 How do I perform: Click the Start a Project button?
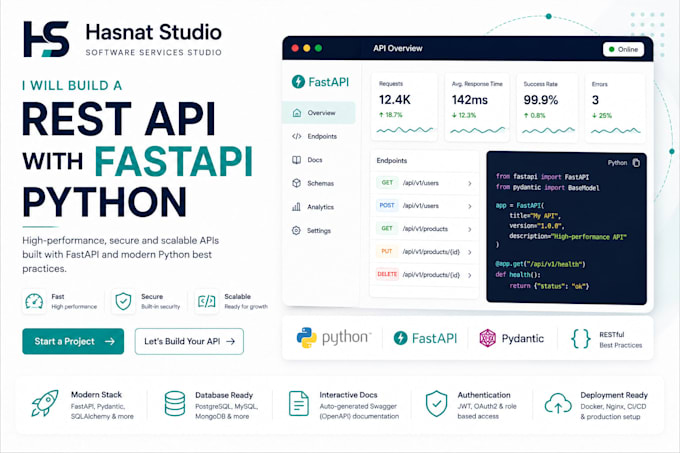tap(73, 341)
